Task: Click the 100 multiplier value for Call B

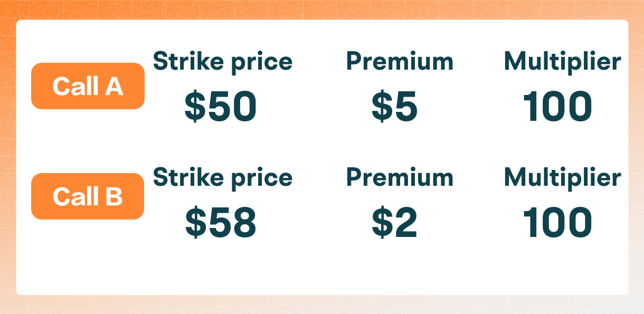Action: point(557,223)
